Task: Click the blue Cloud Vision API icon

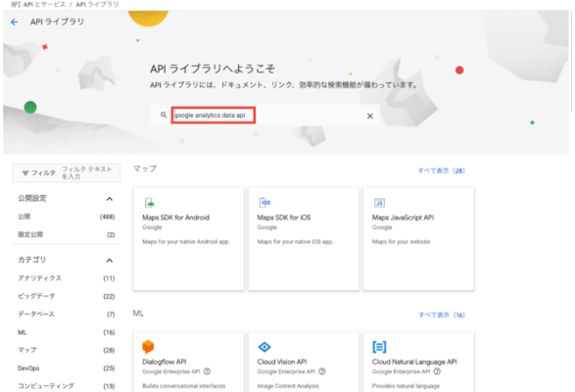Action: pyautogui.click(x=264, y=347)
